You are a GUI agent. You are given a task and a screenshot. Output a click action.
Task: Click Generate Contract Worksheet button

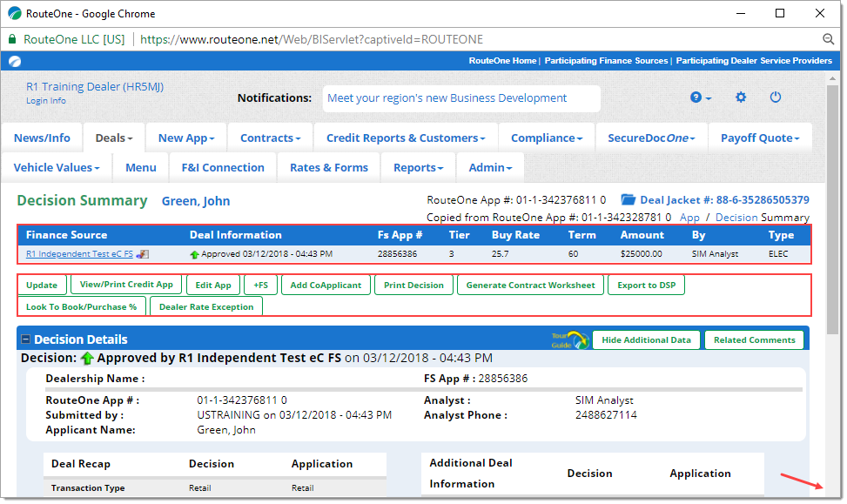coord(530,286)
